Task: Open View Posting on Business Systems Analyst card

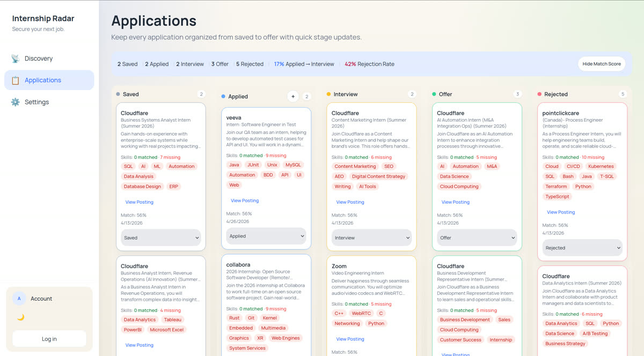Action: [140, 202]
